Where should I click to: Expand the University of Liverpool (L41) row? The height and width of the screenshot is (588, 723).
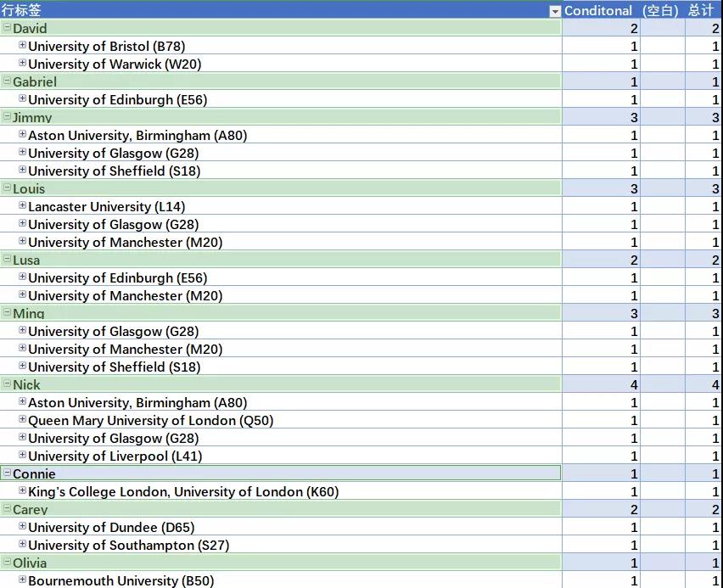(x=23, y=456)
